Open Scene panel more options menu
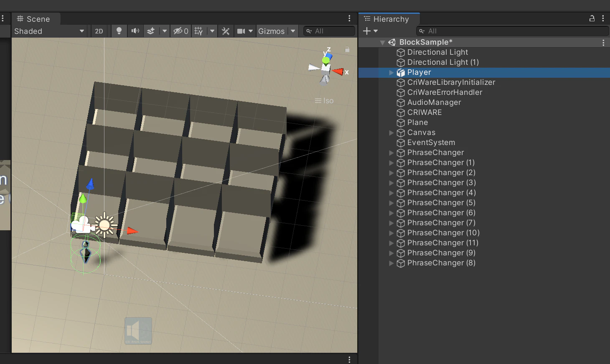The image size is (610, 364). coord(350,18)
